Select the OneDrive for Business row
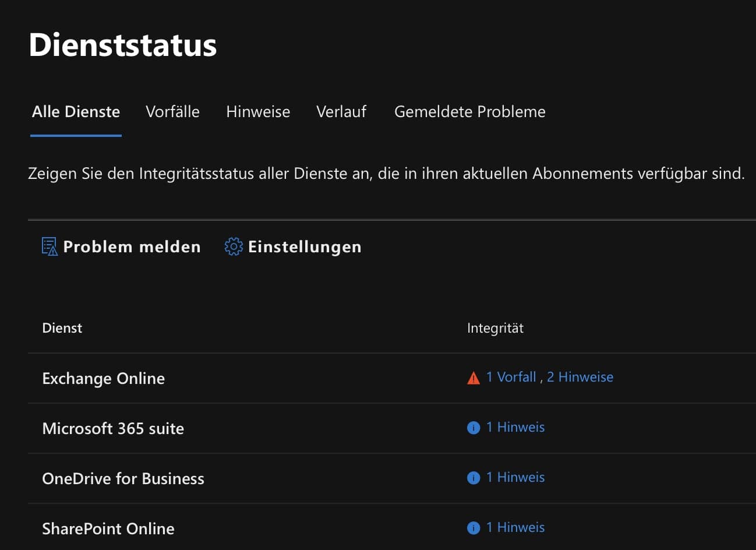The width and height of the screenshot is (756, 550). click(x=392, y=478)
